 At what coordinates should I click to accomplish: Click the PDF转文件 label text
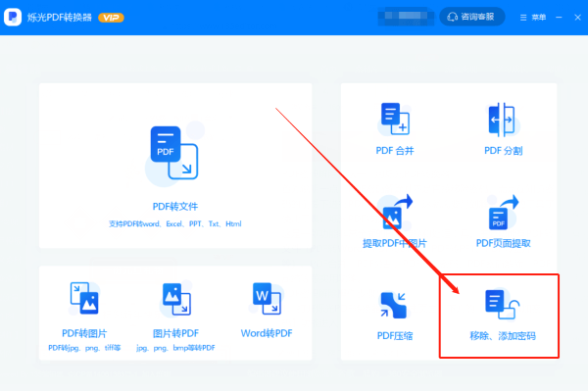pos(175,207)
